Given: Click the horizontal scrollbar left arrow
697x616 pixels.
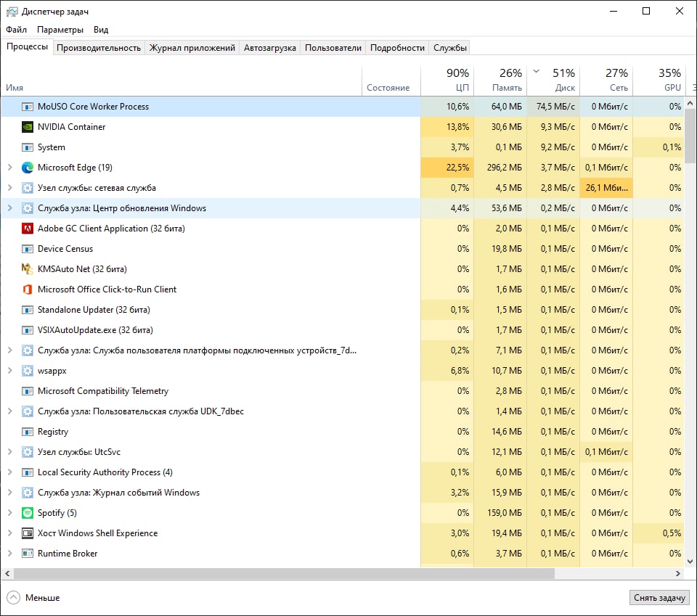Looking at the screenshot, I should coord(7,573).
